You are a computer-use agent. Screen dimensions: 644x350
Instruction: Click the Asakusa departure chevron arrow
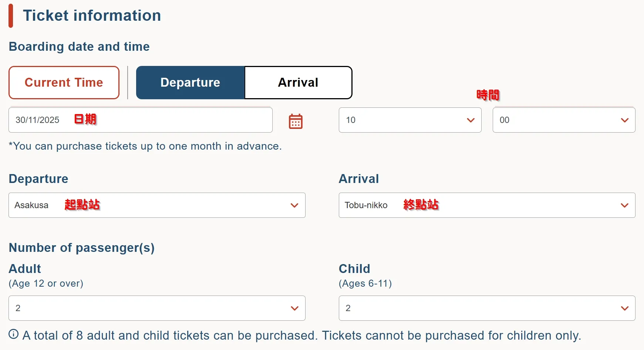pos(294,205)
